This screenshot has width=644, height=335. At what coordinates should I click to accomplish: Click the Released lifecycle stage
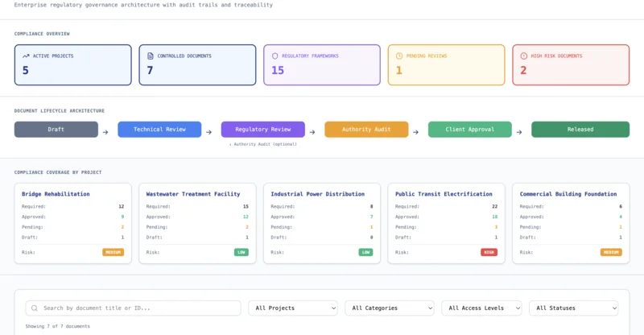coord(580,130)
